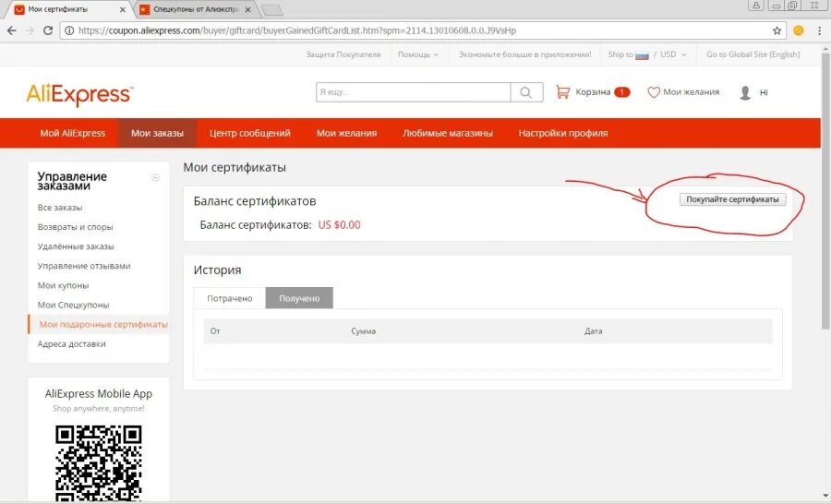The height and width of the screenshot is (504, 831).
Task: Click the Дата column header
Action: (x=594, y=331)
